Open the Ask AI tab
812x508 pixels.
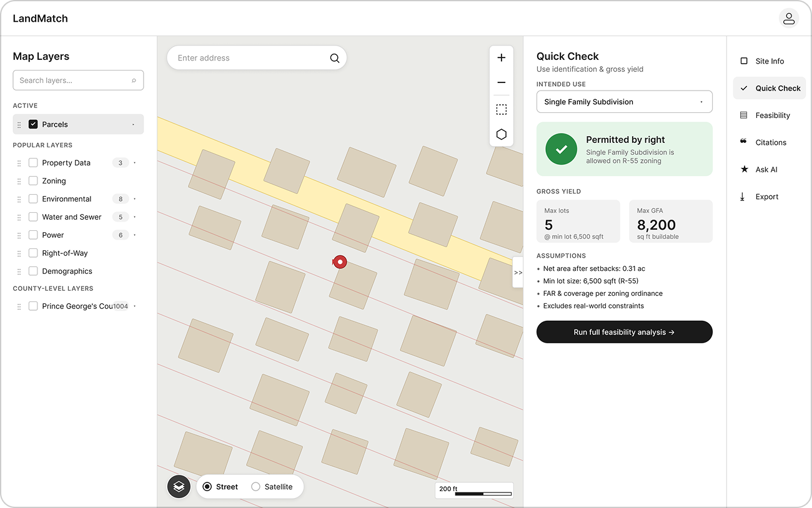click(770, 169)
